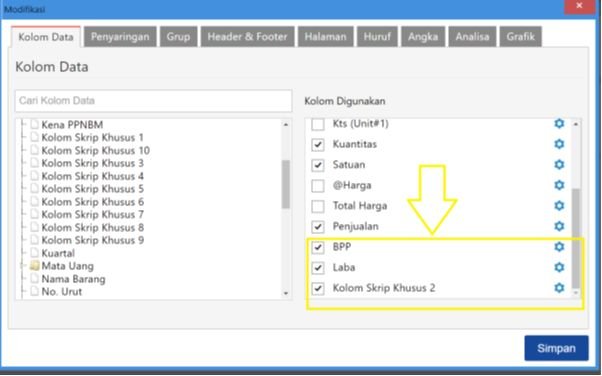Select Nama Barang in the column tree

(73, 279)
